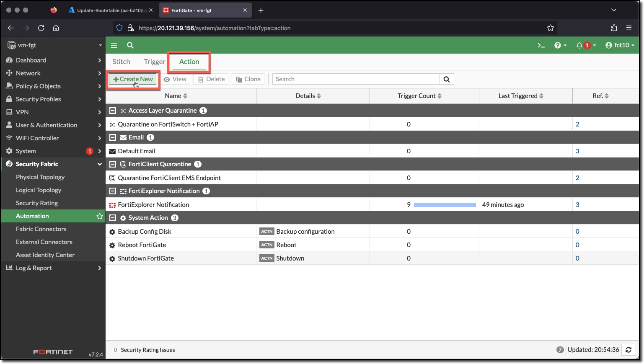
Task: Select Quarantine on FortiSwitch + FortiAP row
Action: click(x=372, y=124)
